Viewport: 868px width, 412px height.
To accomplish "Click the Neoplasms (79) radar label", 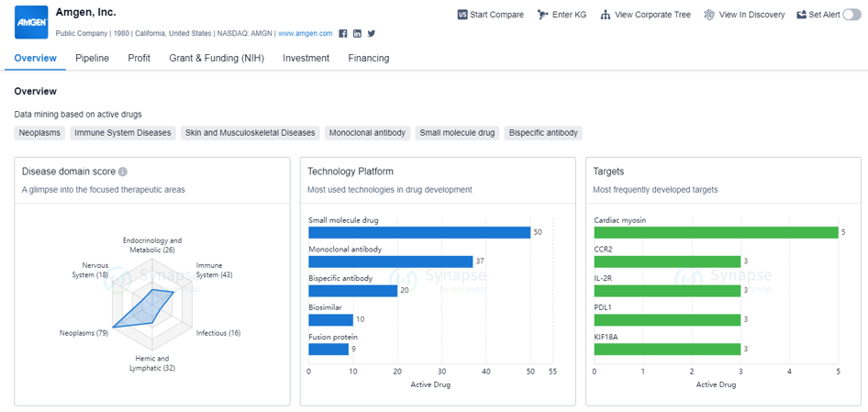I will 83,333.
